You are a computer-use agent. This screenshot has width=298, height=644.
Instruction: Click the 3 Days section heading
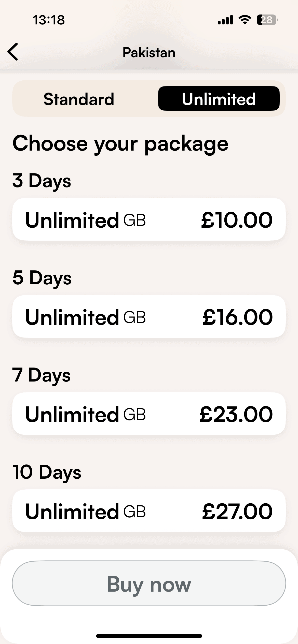[42, 181]
